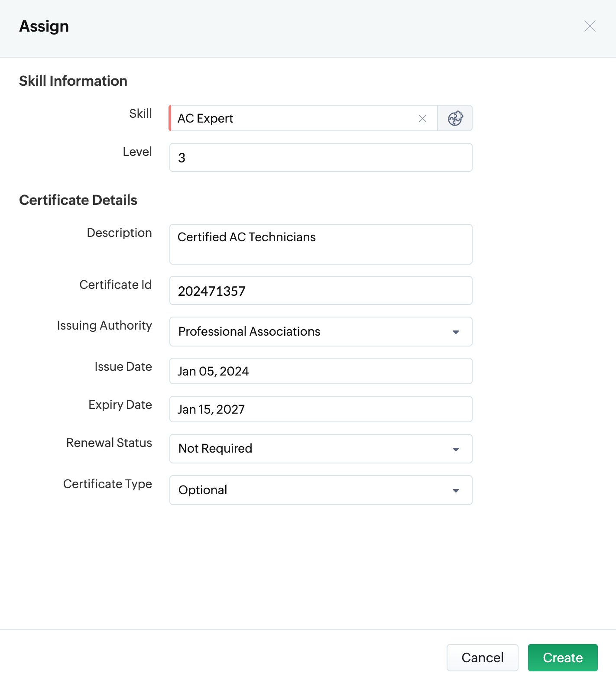The height and width of the screenshot is (693, 616).
Task: Open the Issue Date picker field
Action: pyautogui.click(x=321, y=371)
